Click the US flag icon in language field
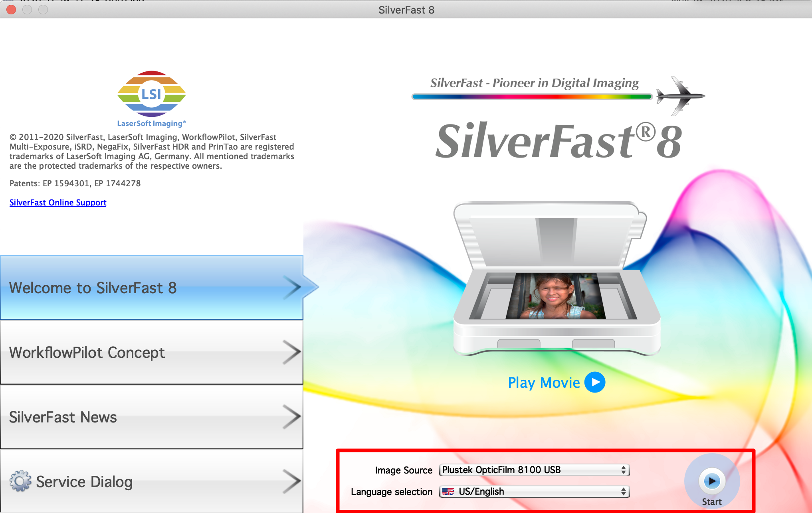Screen dimensions: 812x513 (x=448, y=491)
